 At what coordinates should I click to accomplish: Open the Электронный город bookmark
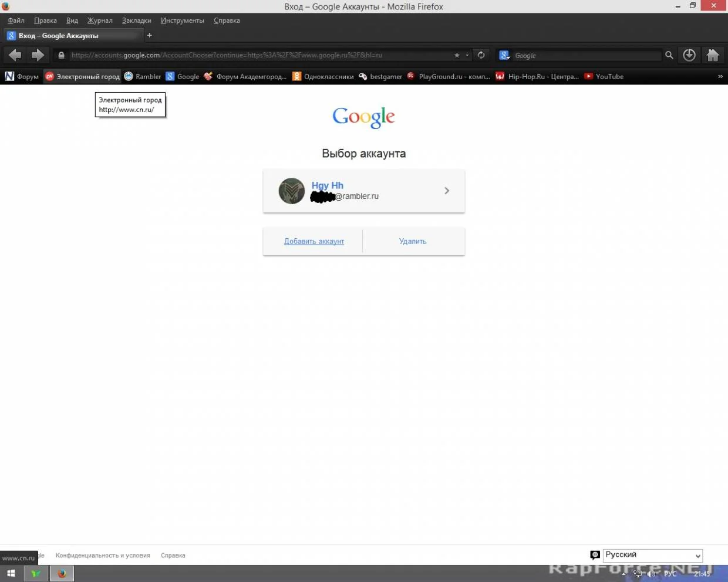(x=82, y=76)
